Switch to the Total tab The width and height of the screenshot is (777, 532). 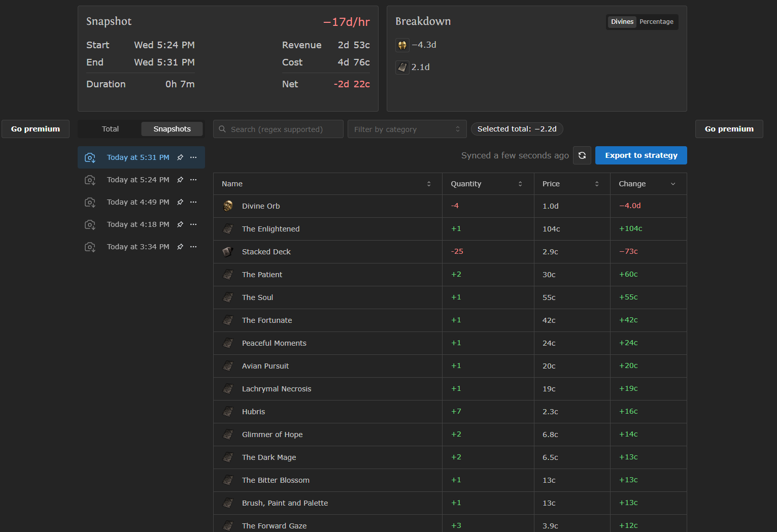pyautogui.click(x=110, y=129)
